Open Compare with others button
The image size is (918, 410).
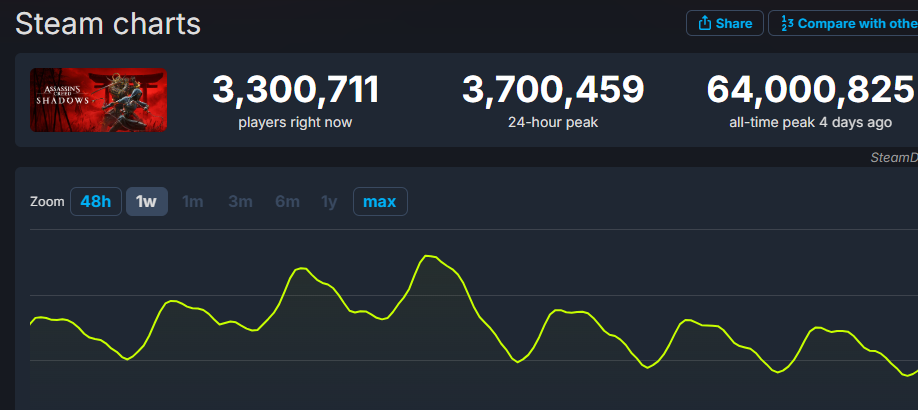tap(844, 23)
